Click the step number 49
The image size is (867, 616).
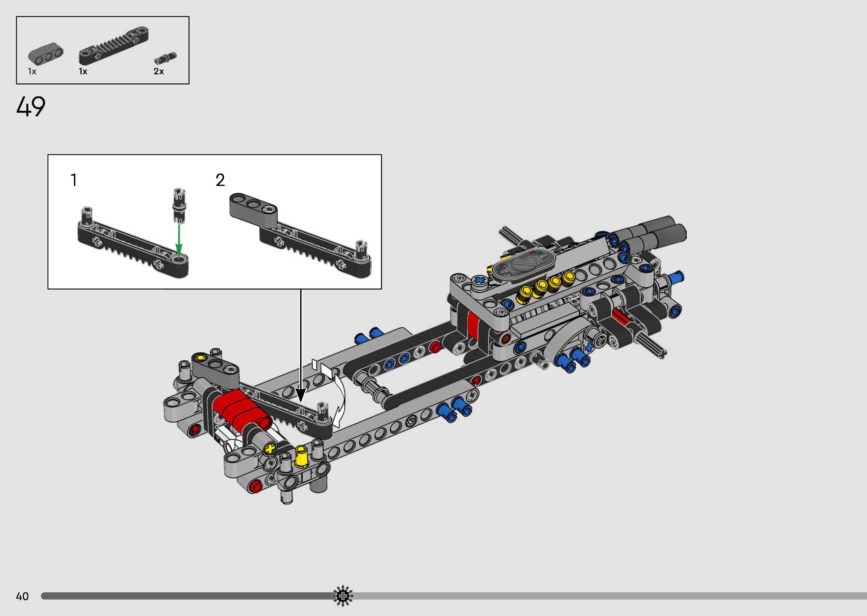click(31, 106)
